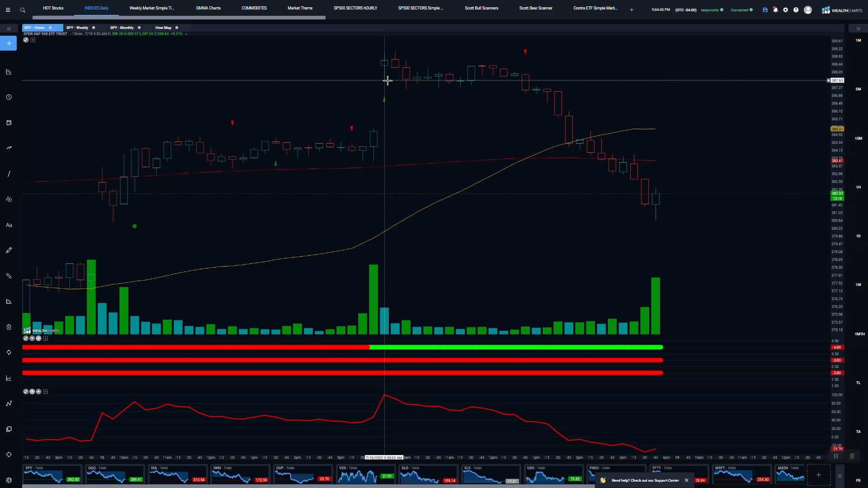
Task: Move the oscillator pane down
Action: 32,392
